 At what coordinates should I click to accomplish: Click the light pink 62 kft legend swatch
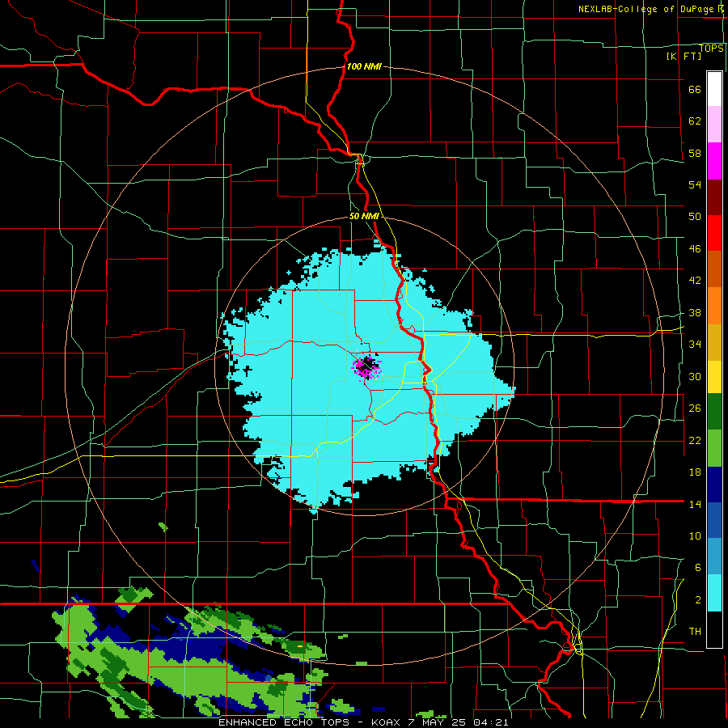click(714, 125)
